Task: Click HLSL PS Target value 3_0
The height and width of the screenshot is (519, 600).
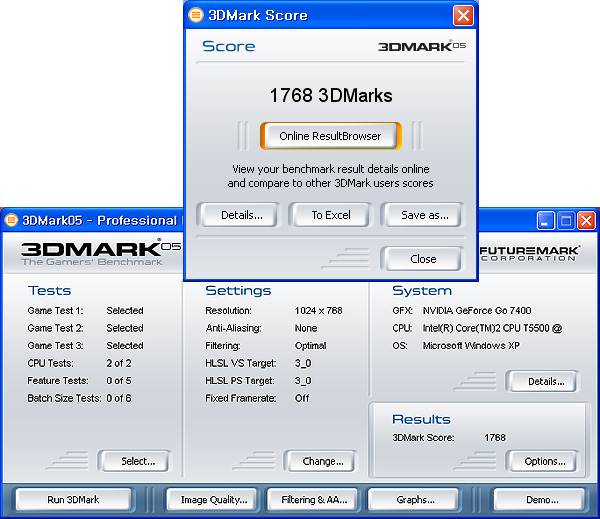Action: tap(303, 381)
